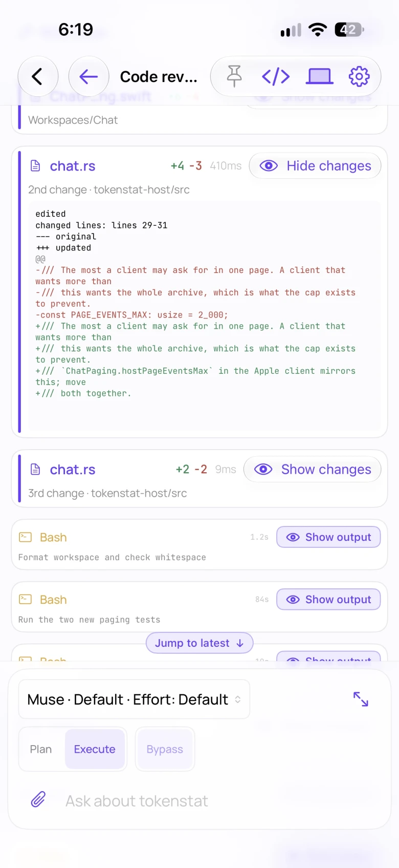The height and width of the screenshot is (868, 399).
Task: Tap the terminal icon of Format workspace Bash
Action: point(25,537)
